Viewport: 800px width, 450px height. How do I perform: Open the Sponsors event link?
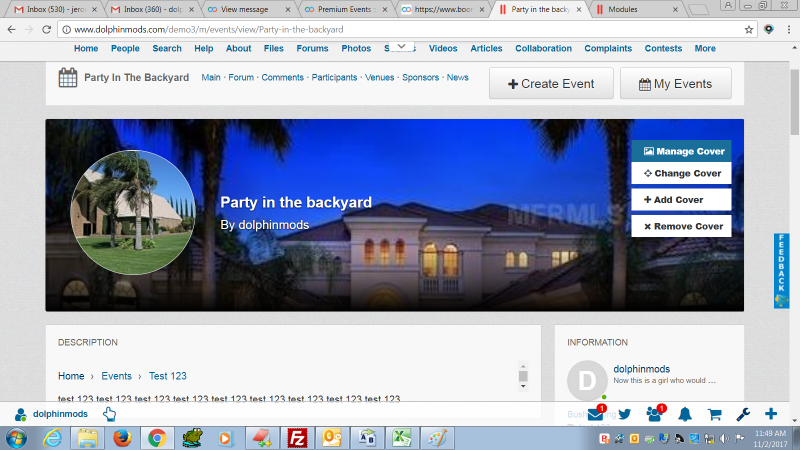(420, 78)
